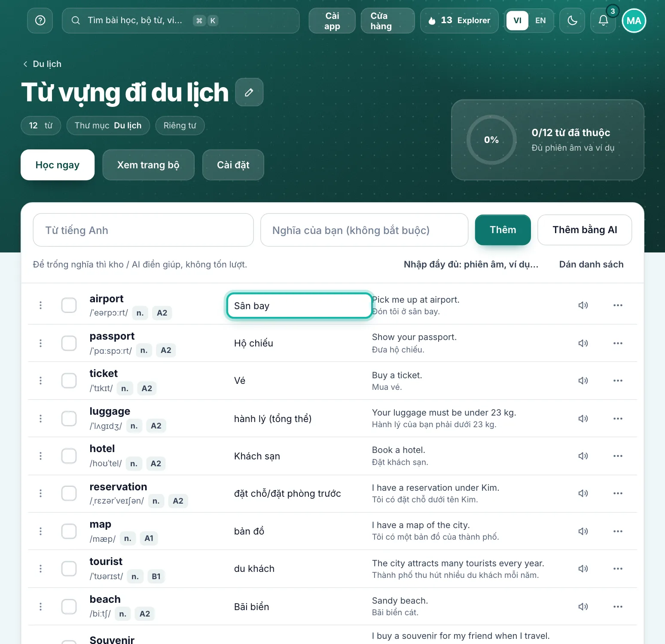
Task: Click the Học ngay button
Action: click(x=58, y=165)
